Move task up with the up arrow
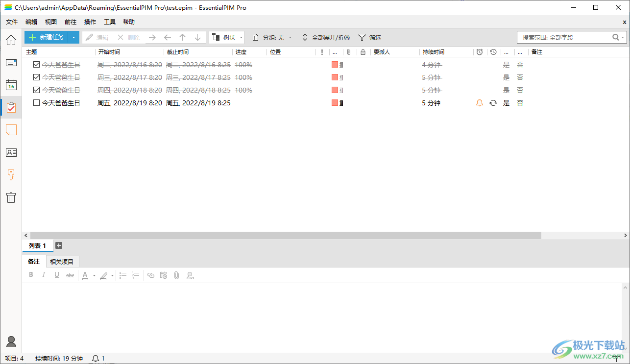 point(183,37)
